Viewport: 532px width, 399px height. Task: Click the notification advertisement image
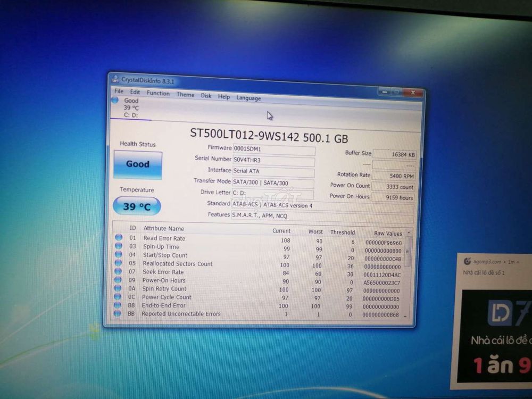(495, 336)
